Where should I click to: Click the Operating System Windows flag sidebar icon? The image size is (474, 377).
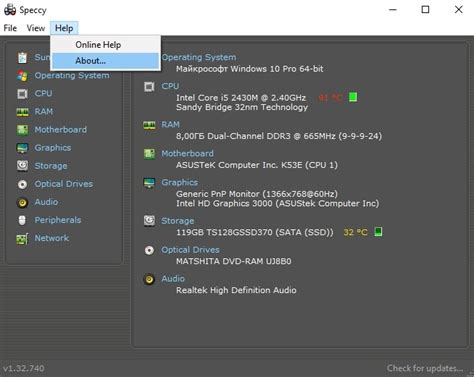pos(22,76)
